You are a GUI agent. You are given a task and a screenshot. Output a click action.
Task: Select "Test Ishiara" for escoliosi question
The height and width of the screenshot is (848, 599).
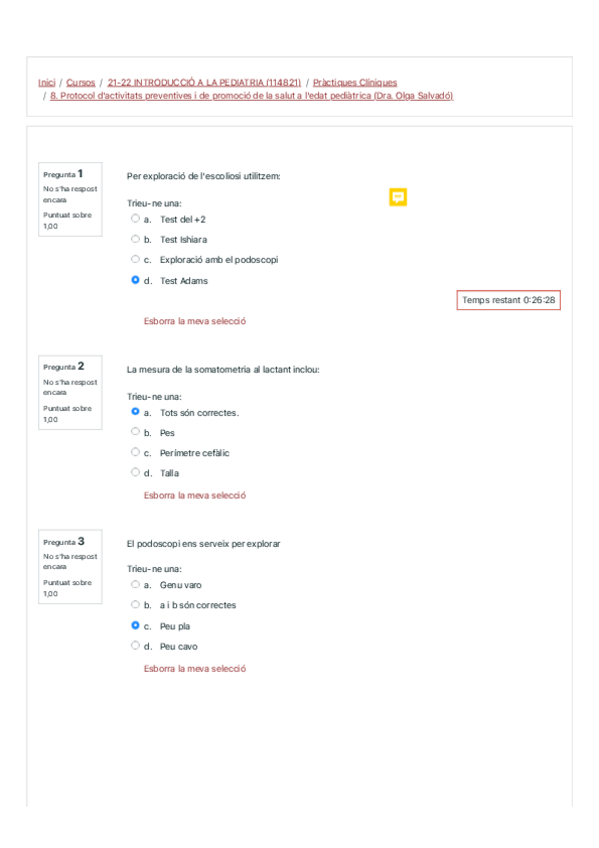click(136, 239)
